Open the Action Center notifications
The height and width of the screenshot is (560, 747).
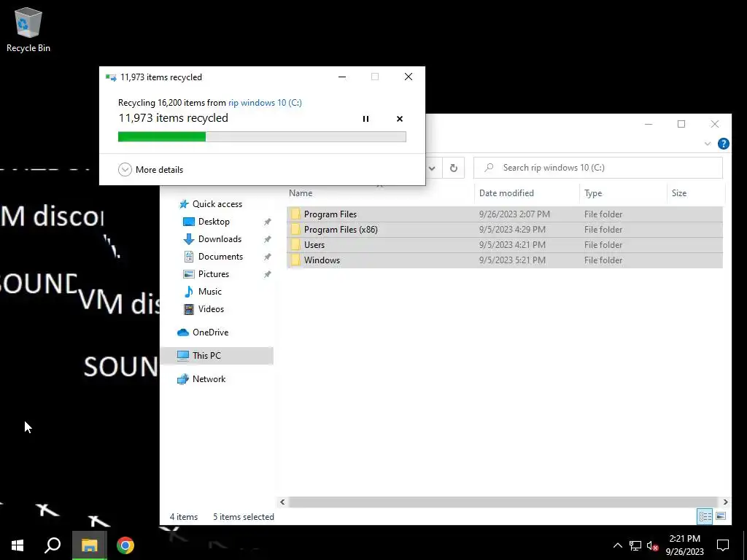(x=723, y=545)
